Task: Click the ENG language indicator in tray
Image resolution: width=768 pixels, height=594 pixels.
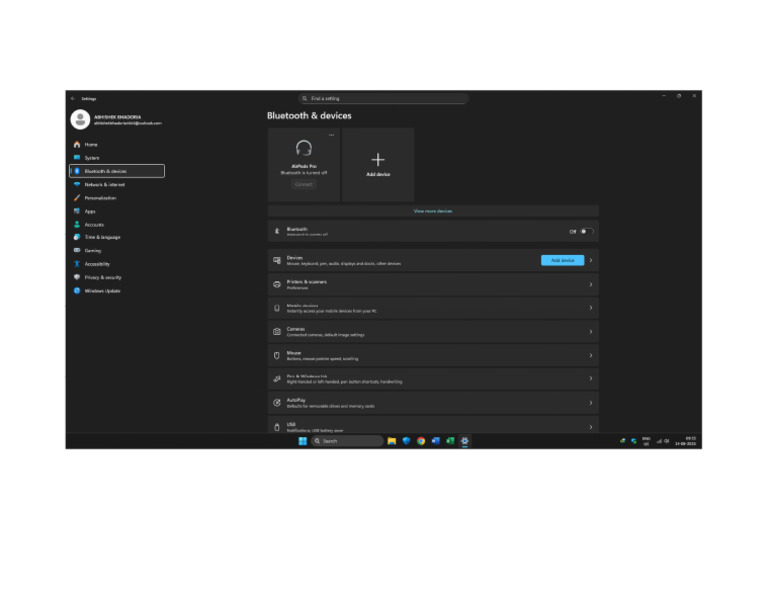Action: pyautogui.click(x=646, y=441)
